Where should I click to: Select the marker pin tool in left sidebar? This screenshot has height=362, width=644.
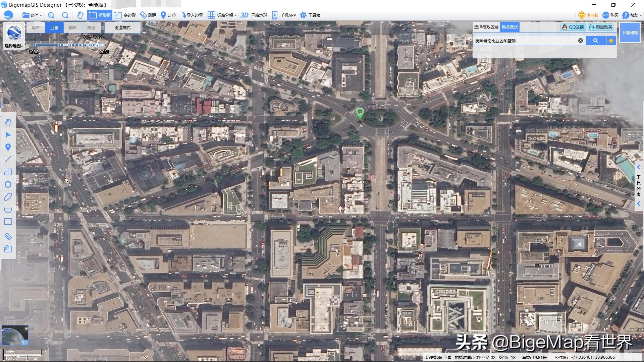pos(8,147)
